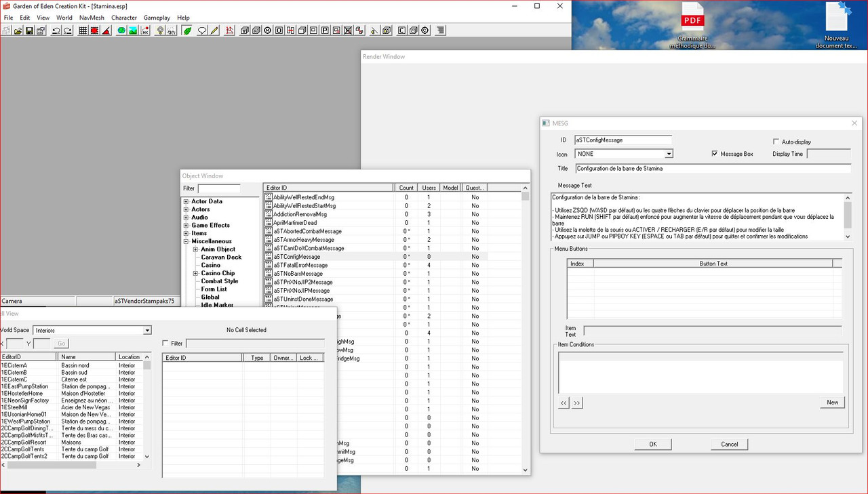
Task: Toggle the light bulb brightness icon
Action: pos(160,30)
